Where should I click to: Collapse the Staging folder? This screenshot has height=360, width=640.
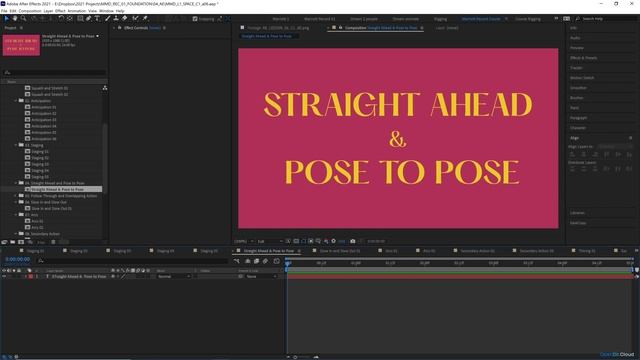click(x=16, y=145)
